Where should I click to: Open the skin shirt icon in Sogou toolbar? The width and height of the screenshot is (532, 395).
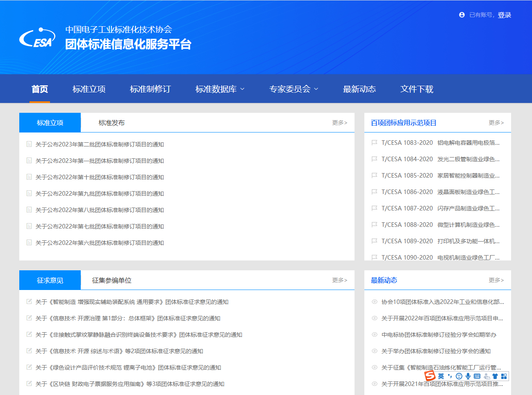pyautogui.click(x=495, y=376)
